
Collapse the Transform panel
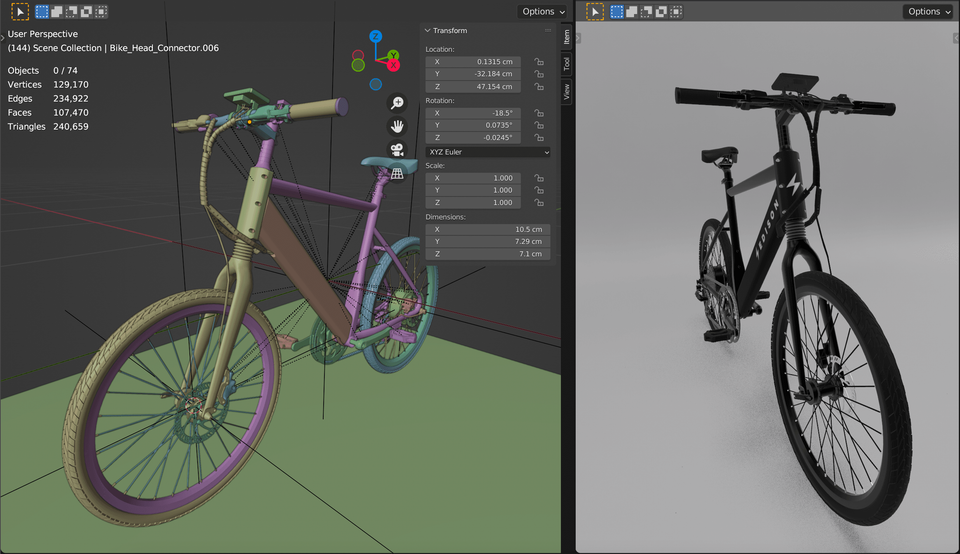coord(428,31)
